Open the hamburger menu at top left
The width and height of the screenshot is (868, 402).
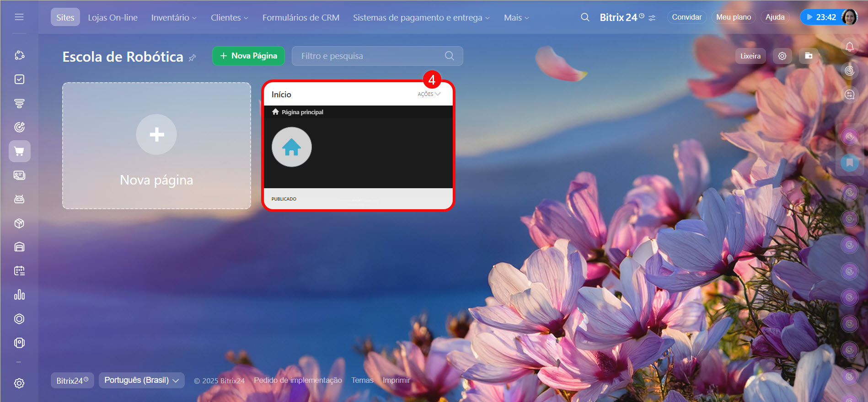(19, 17)
